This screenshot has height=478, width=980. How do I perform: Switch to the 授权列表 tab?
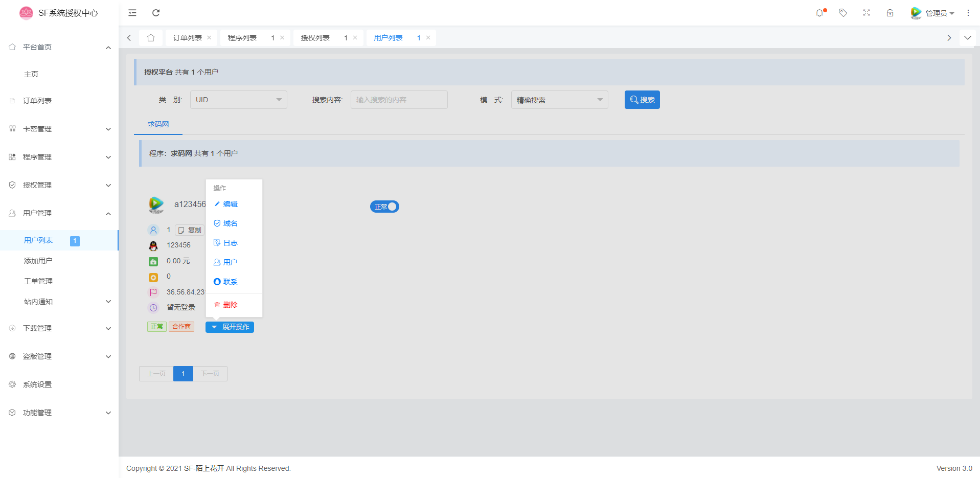point(315,38)
